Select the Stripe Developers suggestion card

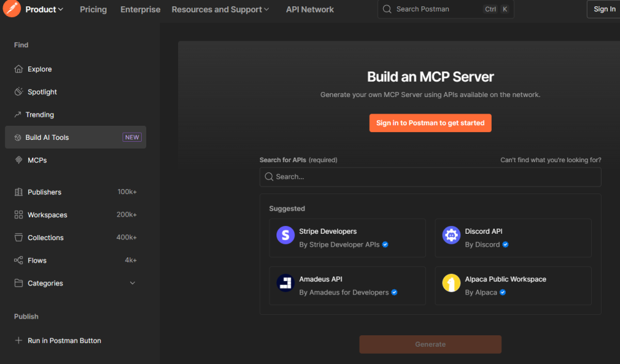(x=347, y=238)
